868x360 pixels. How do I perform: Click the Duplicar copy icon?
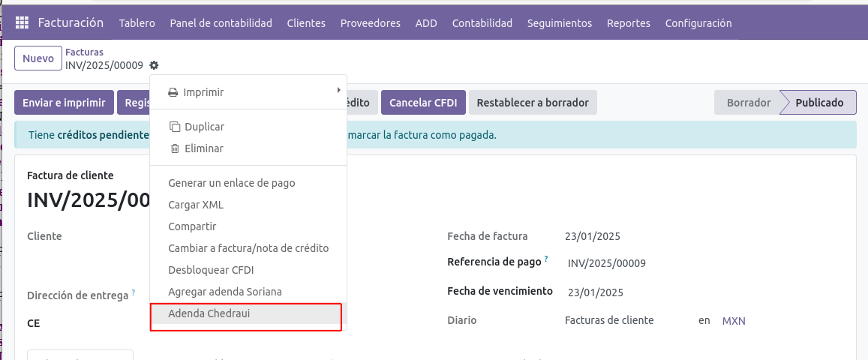coord(175,127)
